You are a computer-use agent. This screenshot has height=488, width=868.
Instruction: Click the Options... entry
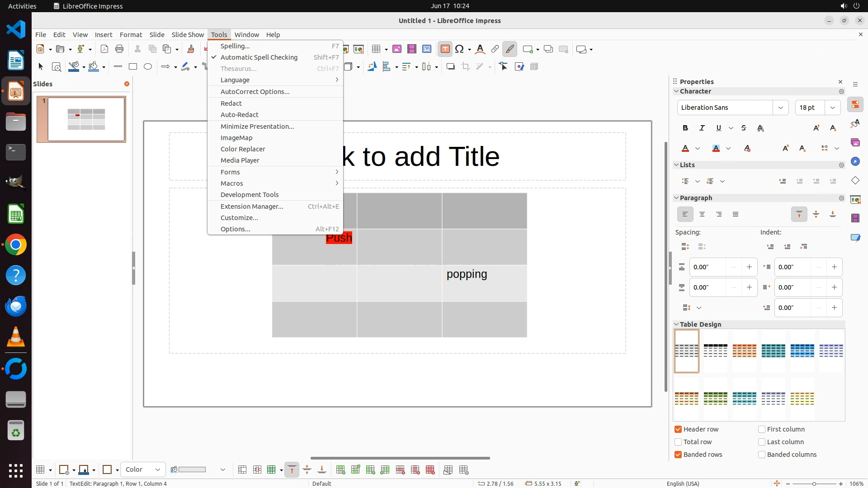click(x=235, y=229)
